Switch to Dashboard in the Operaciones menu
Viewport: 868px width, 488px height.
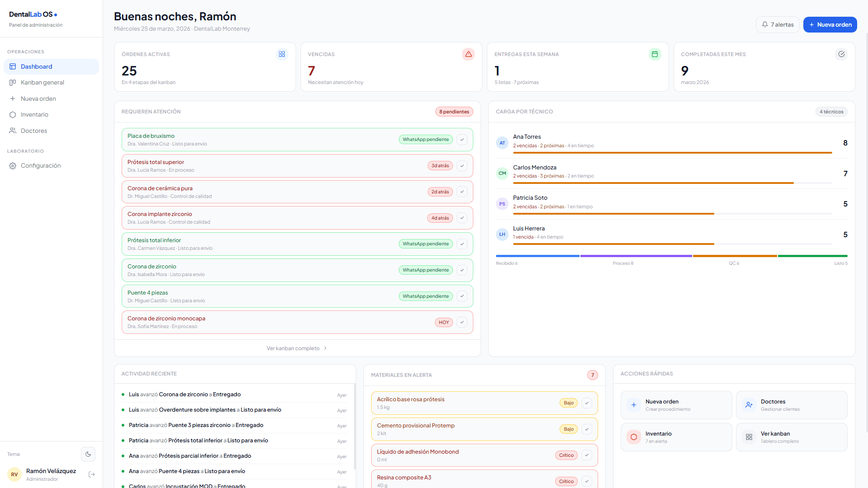pos(36,66)
